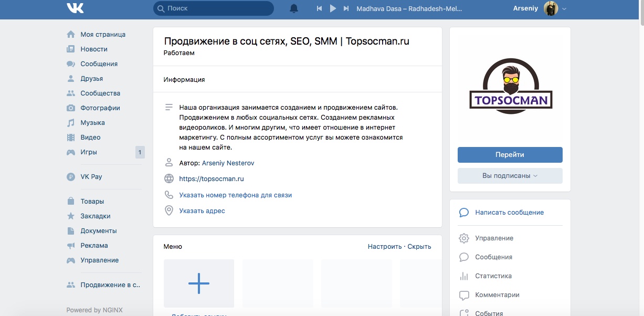
Task: Open Статистика in right panel
Action: tap(493, 276)
